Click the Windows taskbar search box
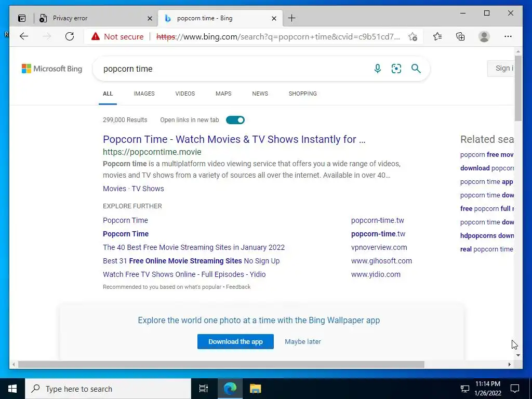This screenshot has width=532, height=399. (x=108, y=389)
